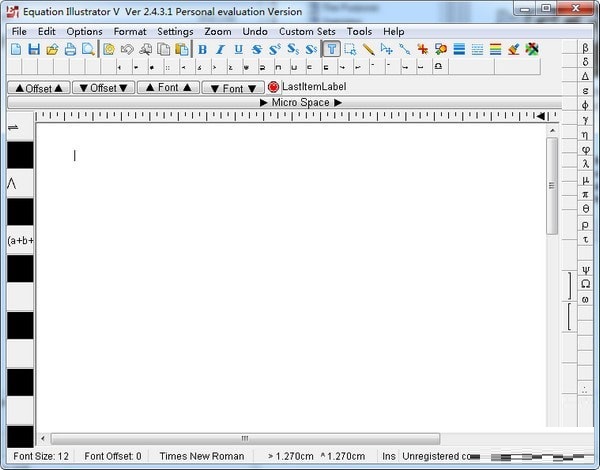The width and height of the screenshot is (600, 470).
Task: Click the Paste clipboard icon
Action: coord(182,49)
